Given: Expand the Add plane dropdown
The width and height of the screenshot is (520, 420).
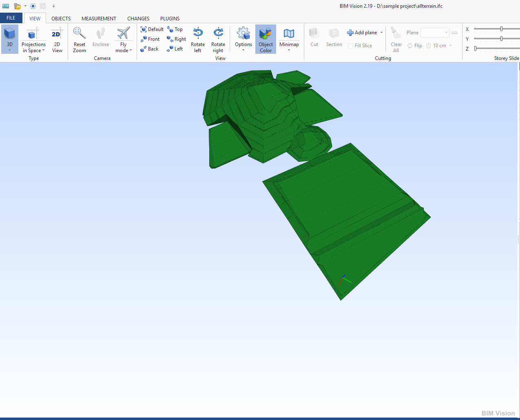Looking at the screenshot, I should click(x=381, y=32).
